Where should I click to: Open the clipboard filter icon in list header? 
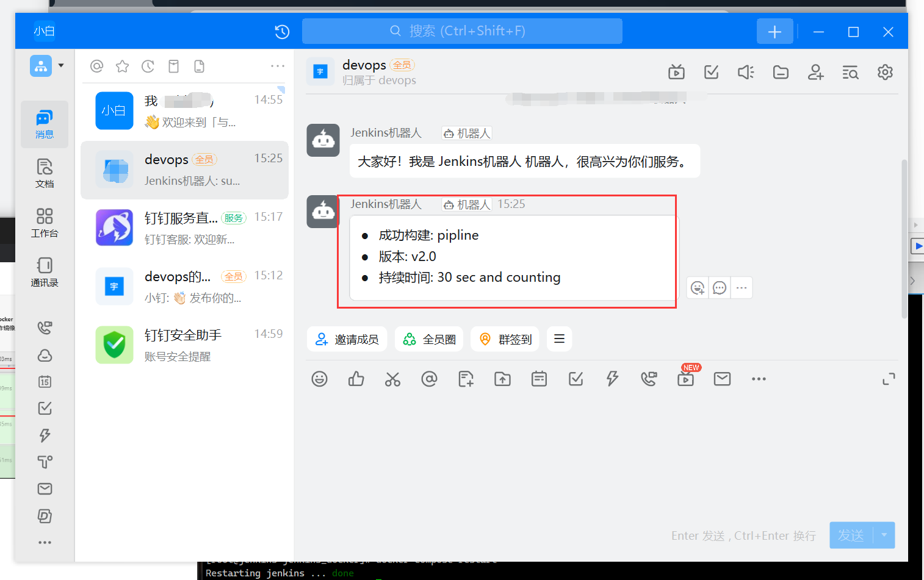tap(173, 66)
